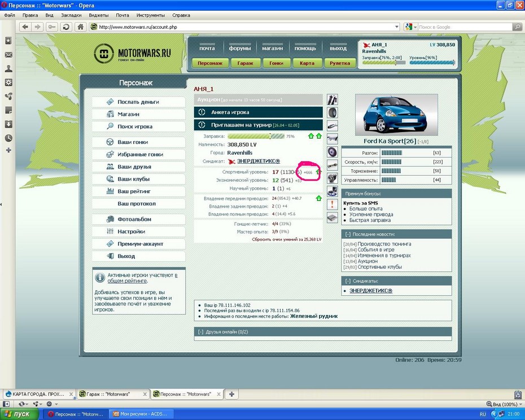The height and width of the screenshot is (420, 525).
Task: Click the header Заправка[76%] progress bar
Action: point(384,62)
